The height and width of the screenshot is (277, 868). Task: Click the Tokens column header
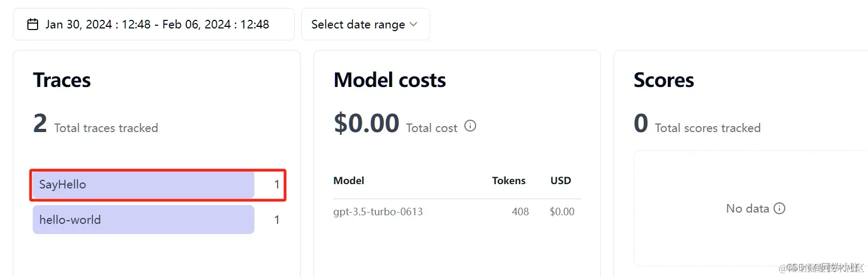508,180
